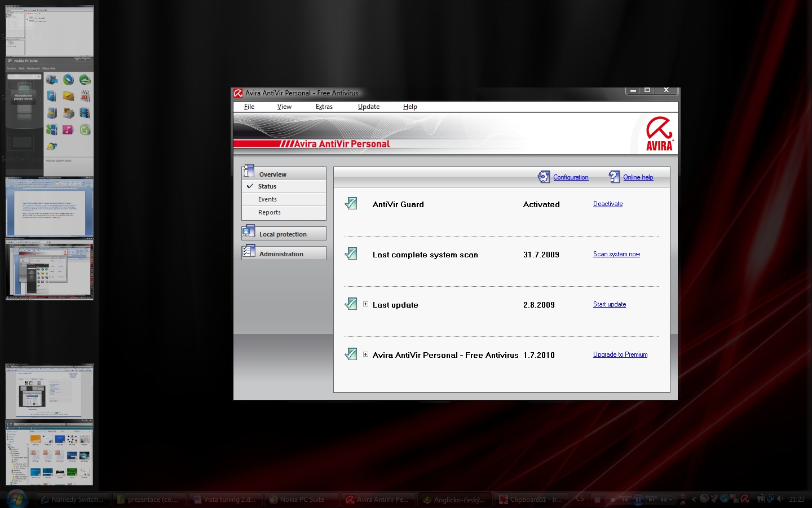Click the Free Antivirus license check icon
This screenshot has height=508, width=812.
[351, 354]
